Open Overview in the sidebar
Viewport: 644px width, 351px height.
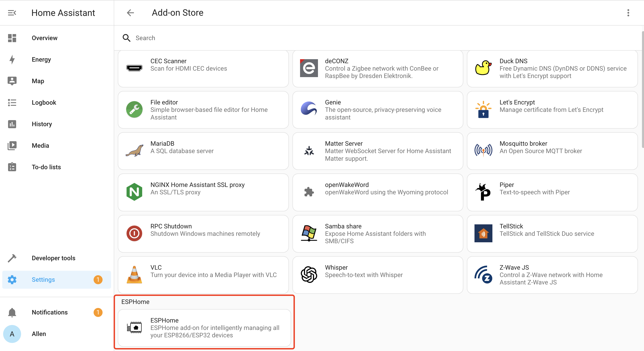click(45, 38)
